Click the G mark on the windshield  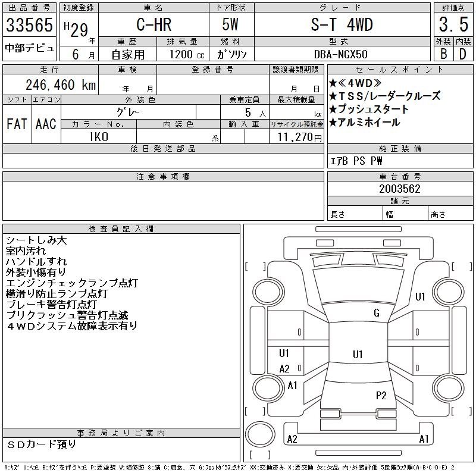pyautogui.click(x=377, y=313)
